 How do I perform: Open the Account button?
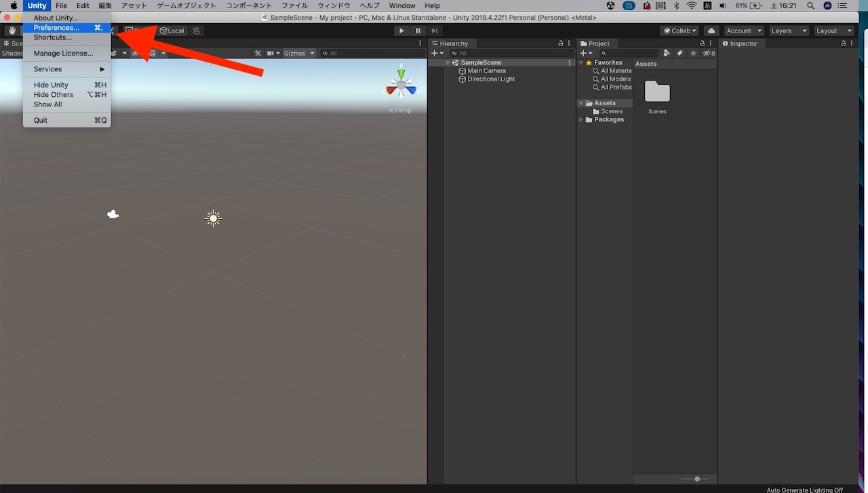[x=743, y=30]
